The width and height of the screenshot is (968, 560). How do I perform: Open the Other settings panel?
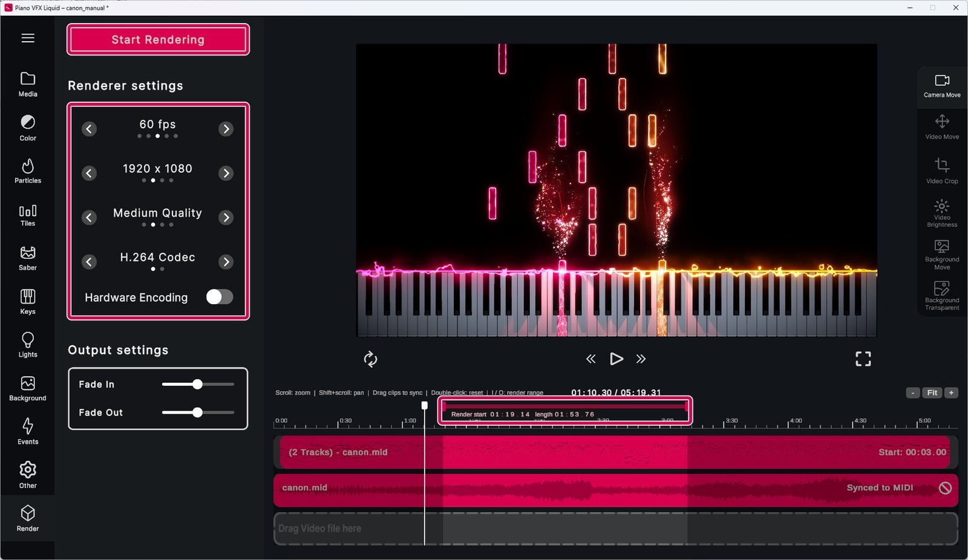tap(28, 475)
